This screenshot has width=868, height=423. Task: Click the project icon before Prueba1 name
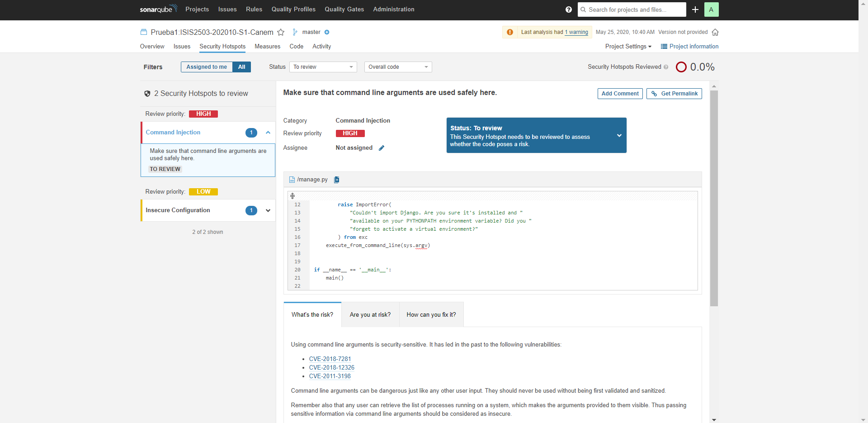click(x=144, y=32)
